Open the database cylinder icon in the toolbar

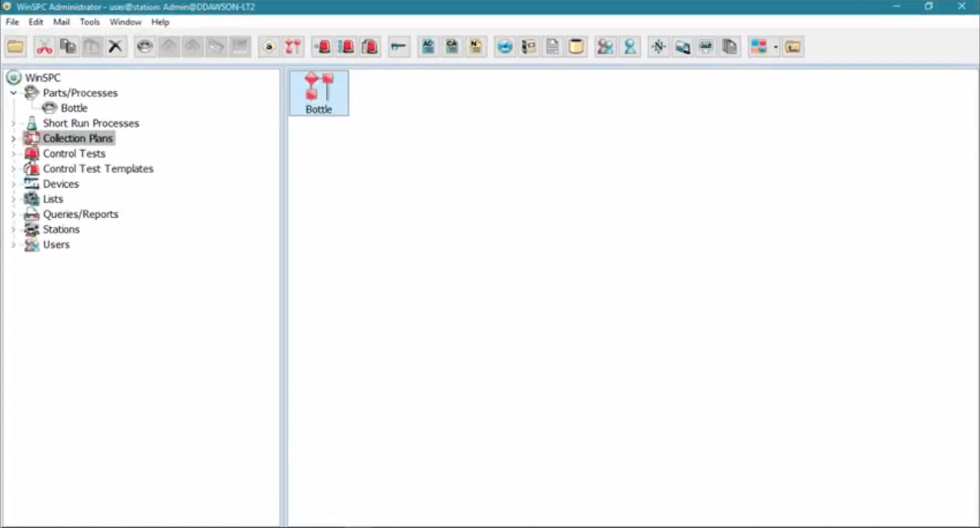pyautogui.click(x=576, y=46)
